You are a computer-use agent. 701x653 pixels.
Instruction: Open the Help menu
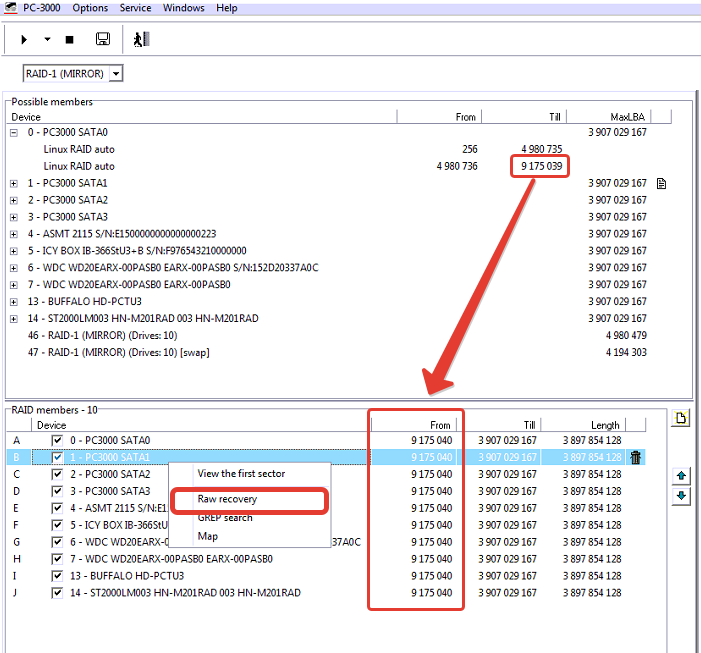click(227, 8)
